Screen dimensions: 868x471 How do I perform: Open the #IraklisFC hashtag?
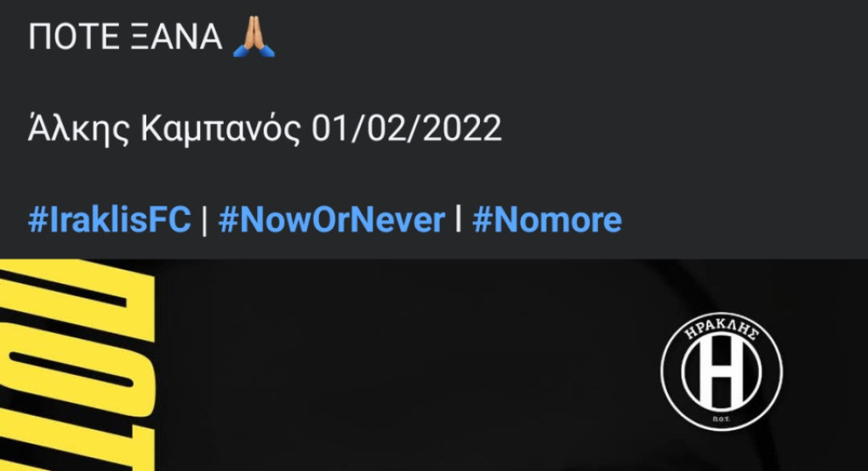pyautogui.click(x=110, y=218)
